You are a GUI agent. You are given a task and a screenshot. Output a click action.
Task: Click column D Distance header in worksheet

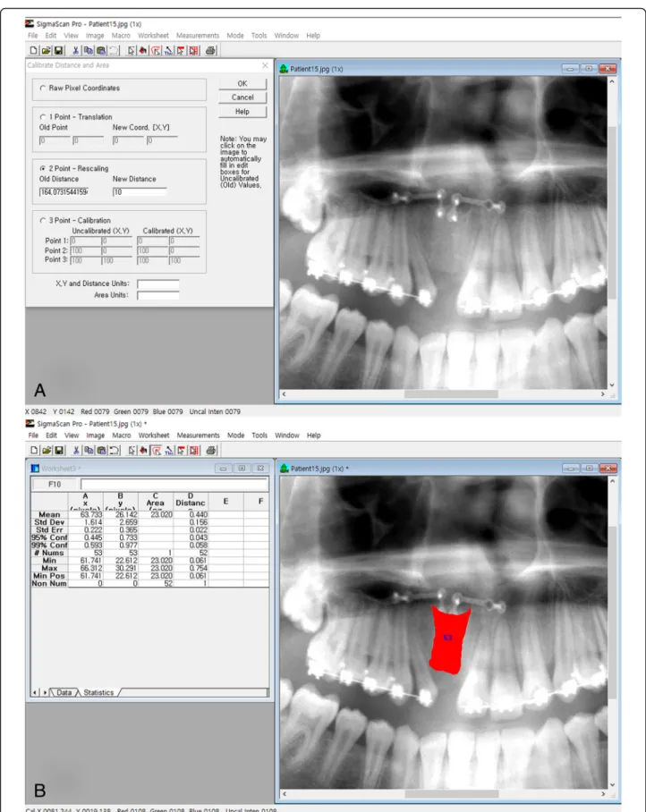point(191,503)
